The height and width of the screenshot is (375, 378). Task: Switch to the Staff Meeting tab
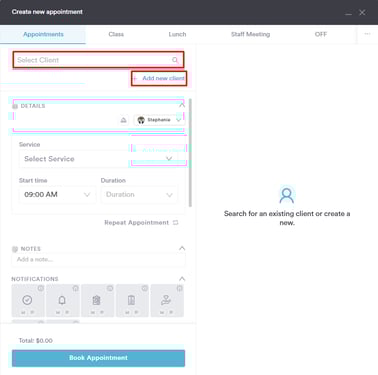tap(251, 34)
